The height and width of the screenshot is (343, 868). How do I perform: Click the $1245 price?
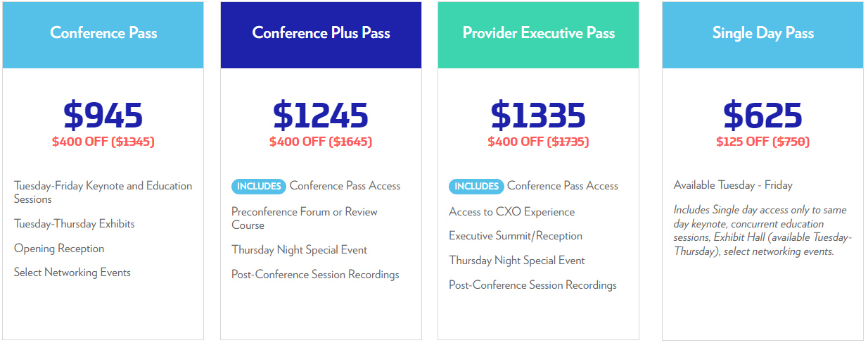click(321, 115)
